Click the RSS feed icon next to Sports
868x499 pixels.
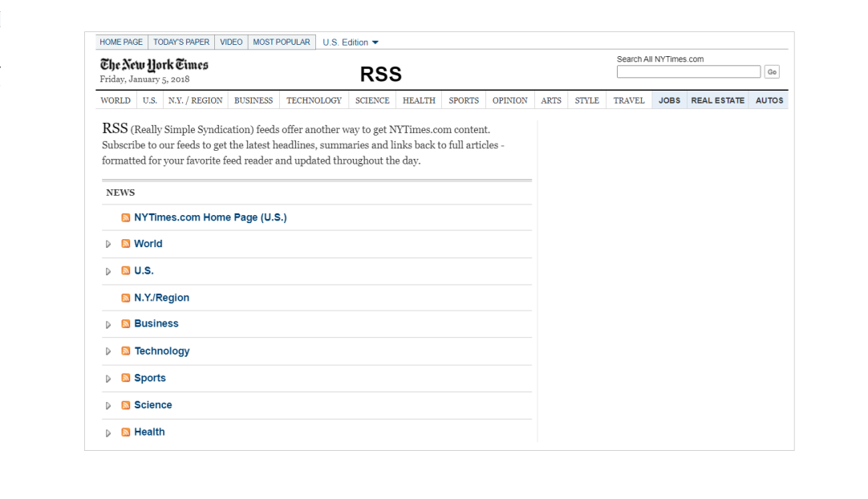126,379
